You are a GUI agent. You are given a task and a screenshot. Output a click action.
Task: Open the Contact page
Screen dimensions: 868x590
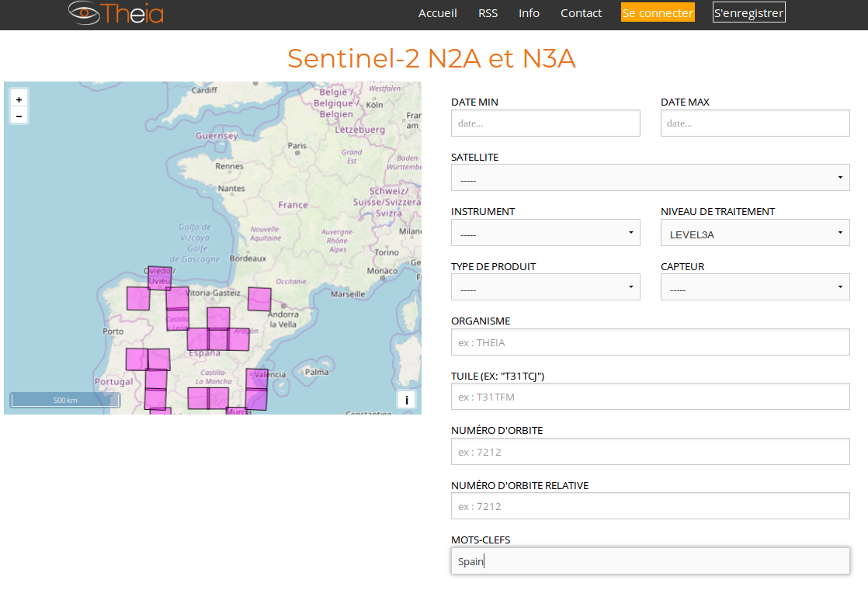(x=581, y=13)
